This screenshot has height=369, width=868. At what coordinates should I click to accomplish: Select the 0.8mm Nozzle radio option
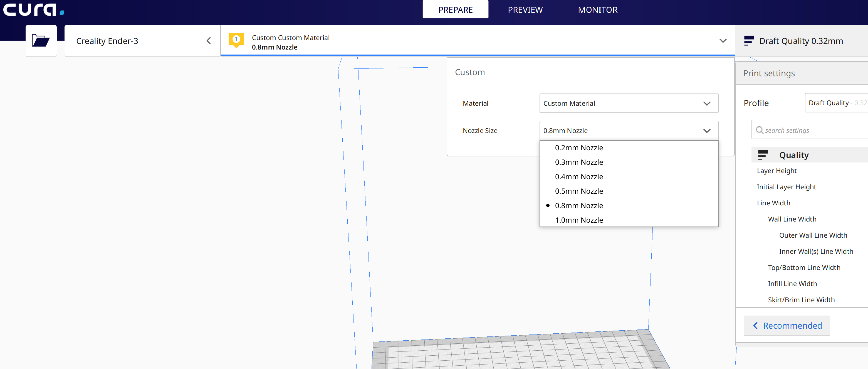tap(579, 205)
